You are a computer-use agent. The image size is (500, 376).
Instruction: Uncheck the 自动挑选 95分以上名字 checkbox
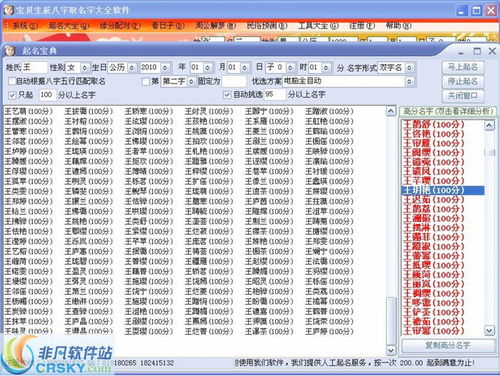point(227,95)
